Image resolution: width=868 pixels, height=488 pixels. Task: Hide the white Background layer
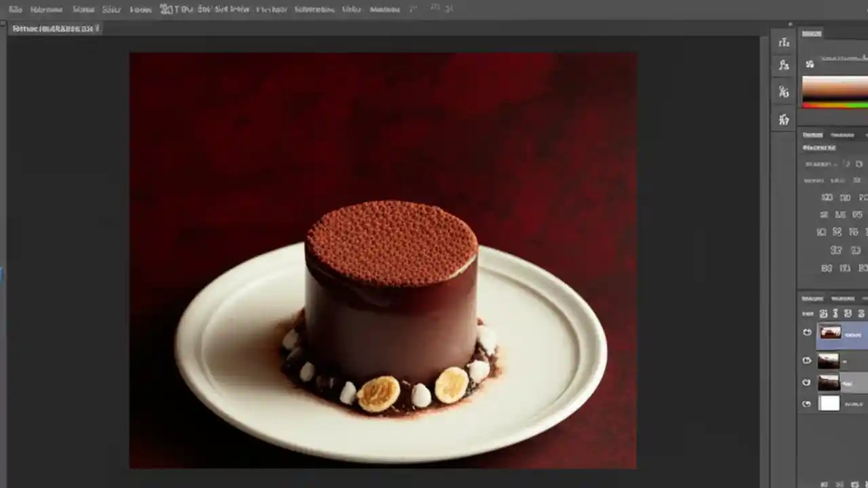(807, 404)
